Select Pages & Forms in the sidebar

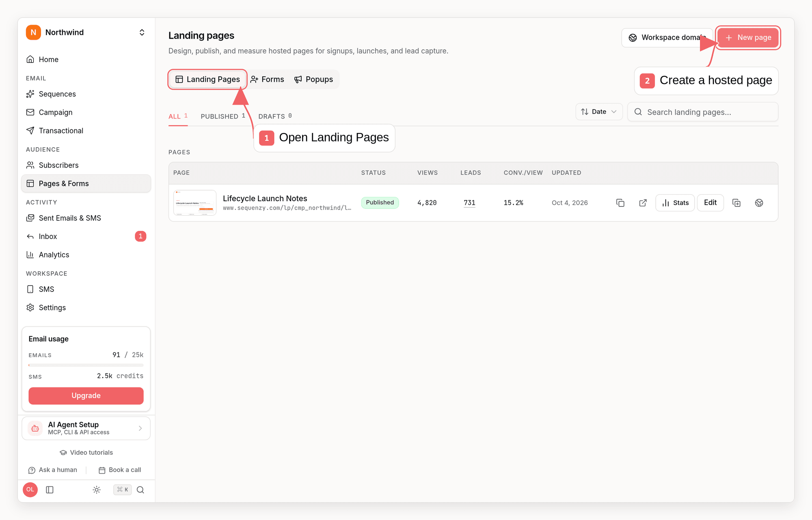pyautogui.click(x=86, y=183)
